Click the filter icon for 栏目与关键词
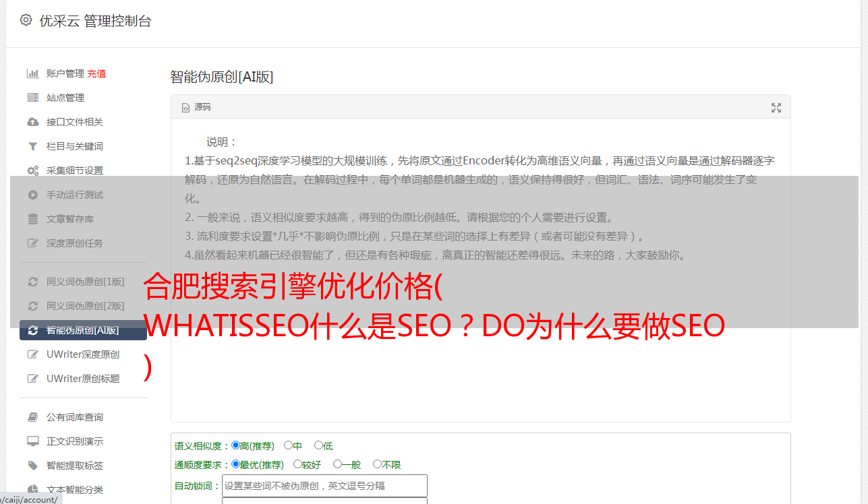Screen dimensions: 868x504 32,146
